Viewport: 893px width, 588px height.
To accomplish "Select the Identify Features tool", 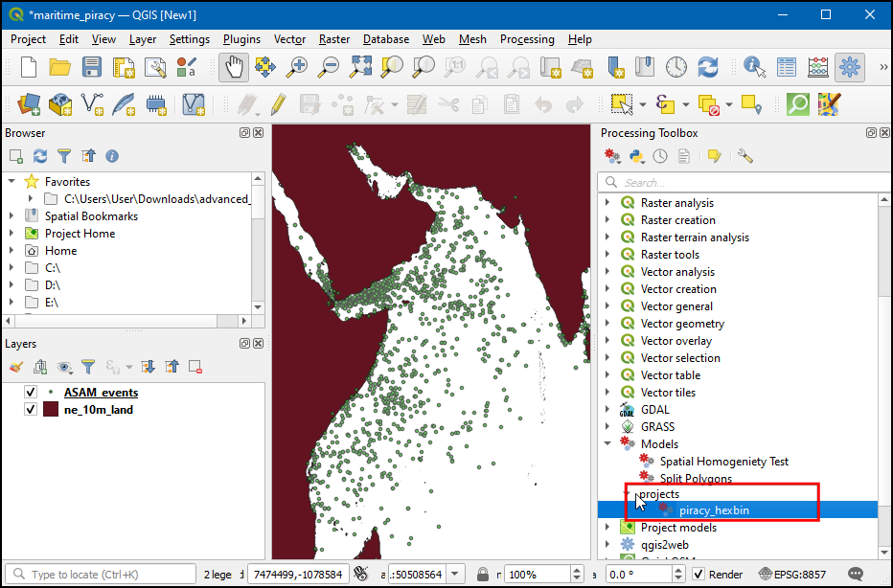I will click(755, 68).
